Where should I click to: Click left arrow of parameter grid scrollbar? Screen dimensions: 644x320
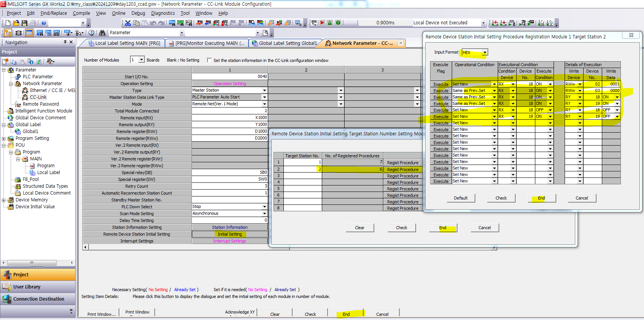[x=85, y=247]
